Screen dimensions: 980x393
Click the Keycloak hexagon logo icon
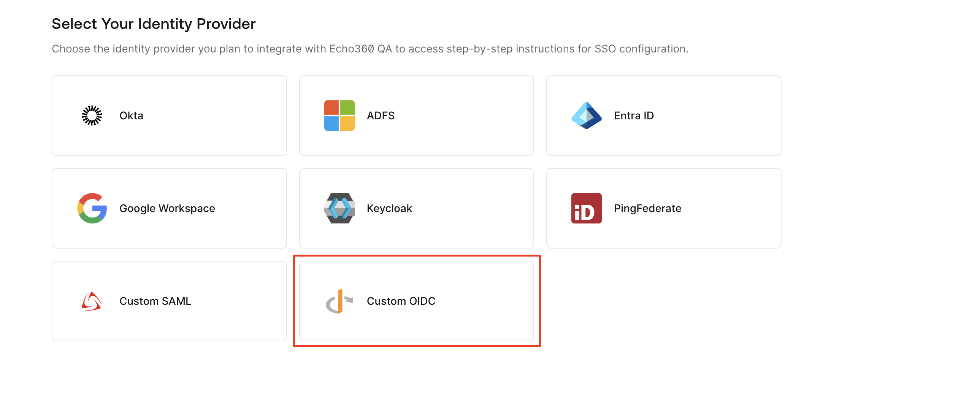pyautogui.click(x=339, y=208)
